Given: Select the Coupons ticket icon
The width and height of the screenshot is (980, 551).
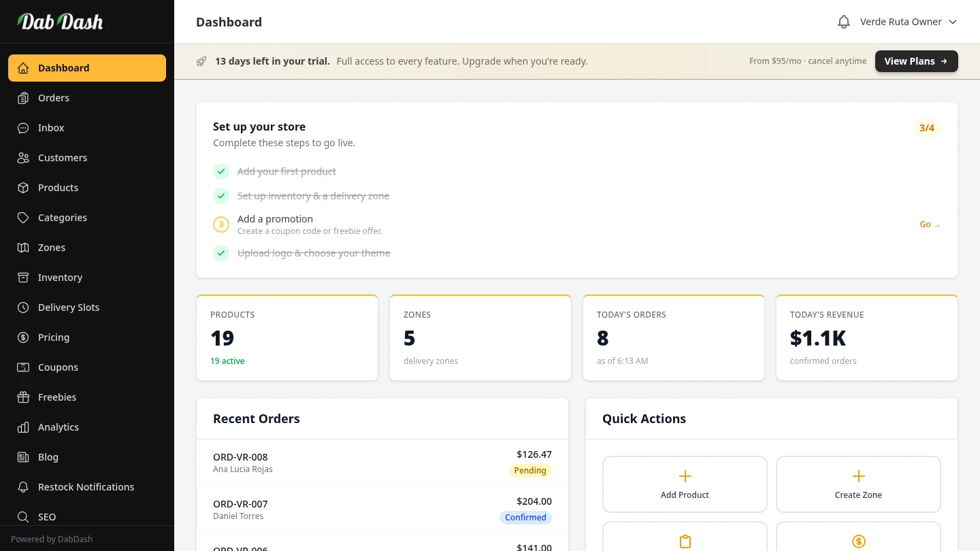Looking at the screenshot, I should (x=23, y=367).
